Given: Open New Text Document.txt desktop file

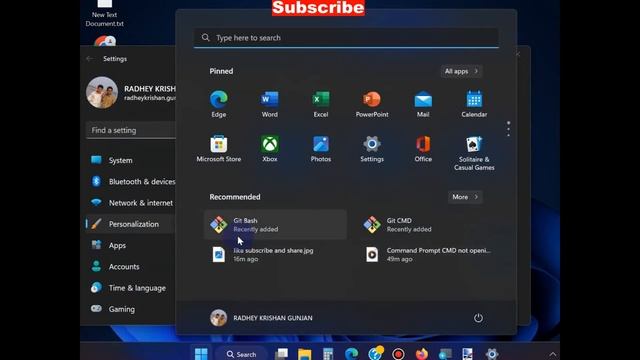Looking at the screenshot, I should [x=104, y=13].
